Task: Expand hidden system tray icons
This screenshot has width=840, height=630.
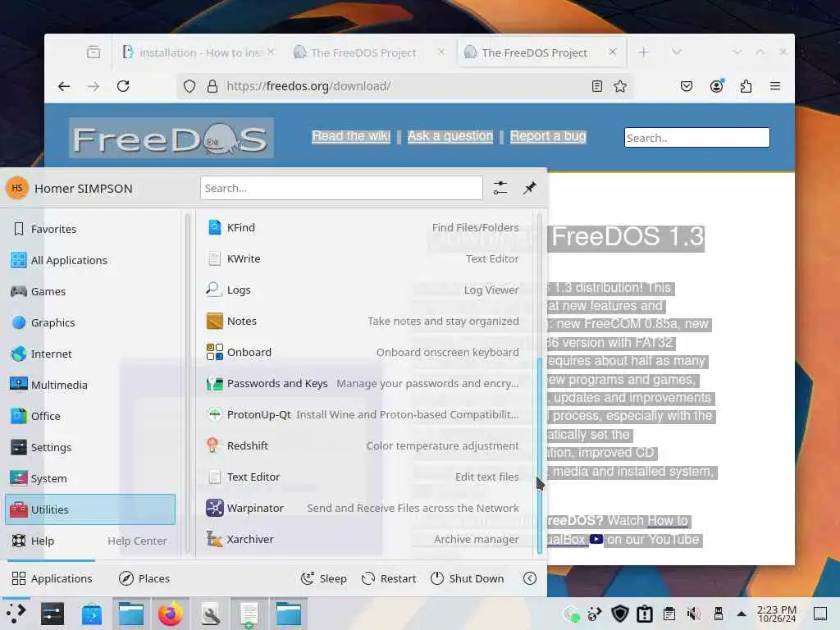Action: click(742, 614)
